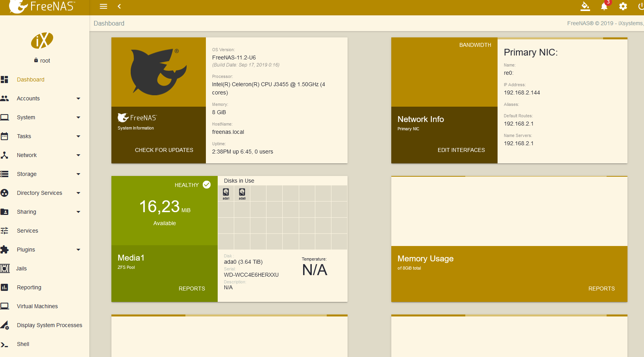Expand the Tasks menu arrow
Screen dimensions: 644x357
tap(78, 136)
